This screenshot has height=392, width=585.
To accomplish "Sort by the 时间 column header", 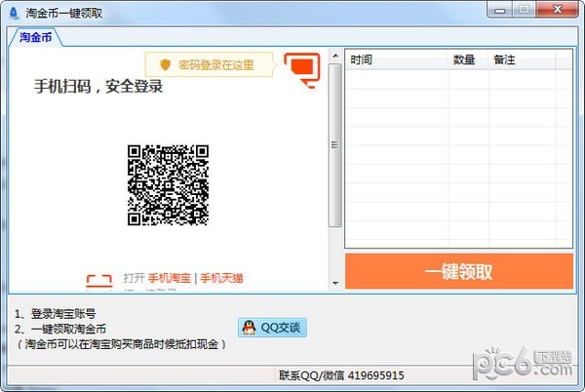I will point(397,59).
